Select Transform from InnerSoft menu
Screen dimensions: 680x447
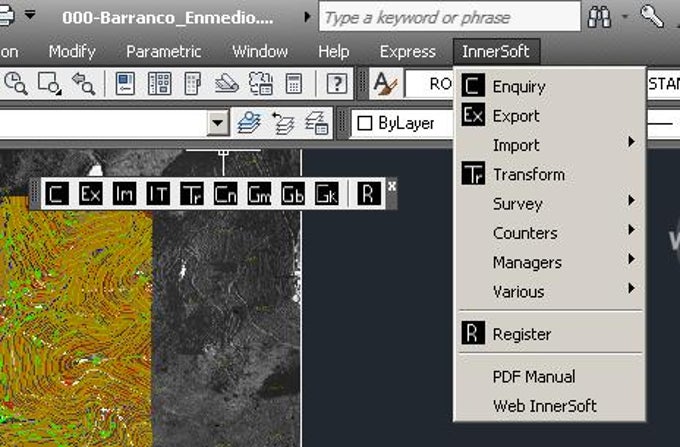tap(549, 174)
